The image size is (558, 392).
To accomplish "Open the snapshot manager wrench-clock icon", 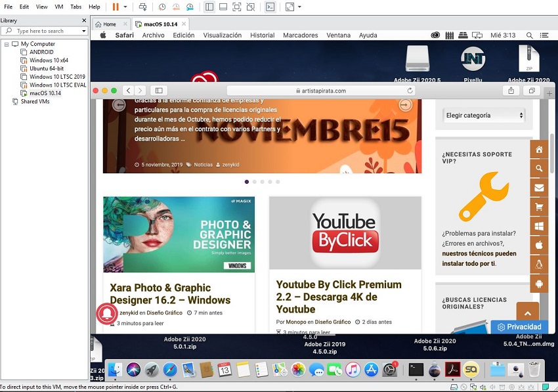I will [x=190, y=7].
